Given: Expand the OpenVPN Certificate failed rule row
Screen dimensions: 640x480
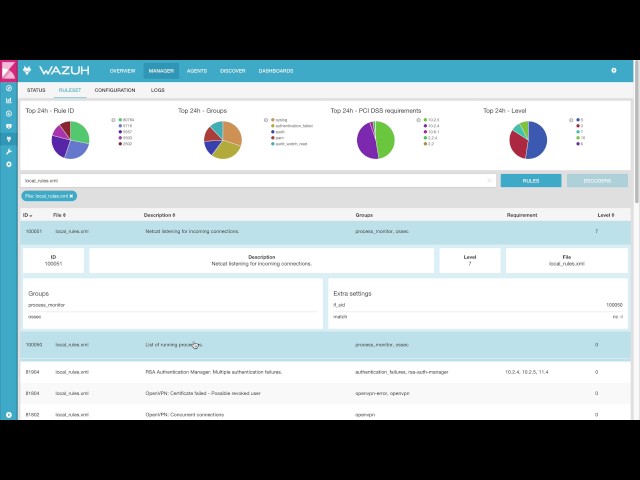Looking at the screenshot, I should click(x=325, y=393).
